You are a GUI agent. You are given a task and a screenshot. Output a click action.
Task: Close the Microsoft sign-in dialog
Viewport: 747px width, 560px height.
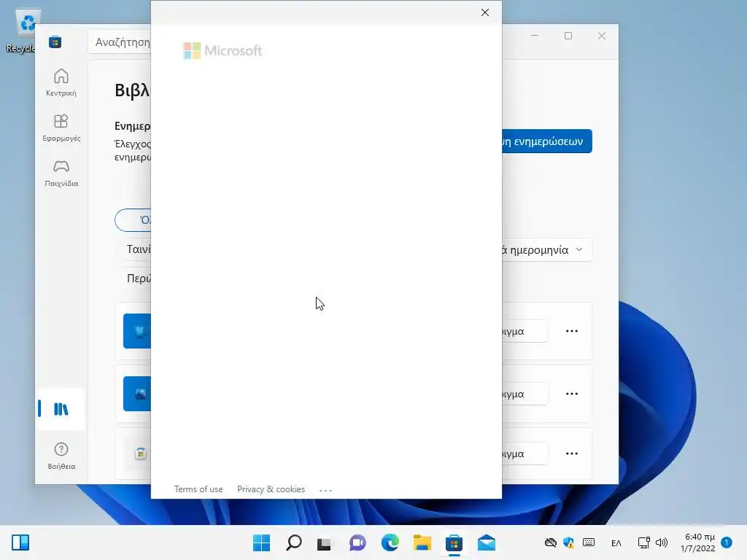484,12
